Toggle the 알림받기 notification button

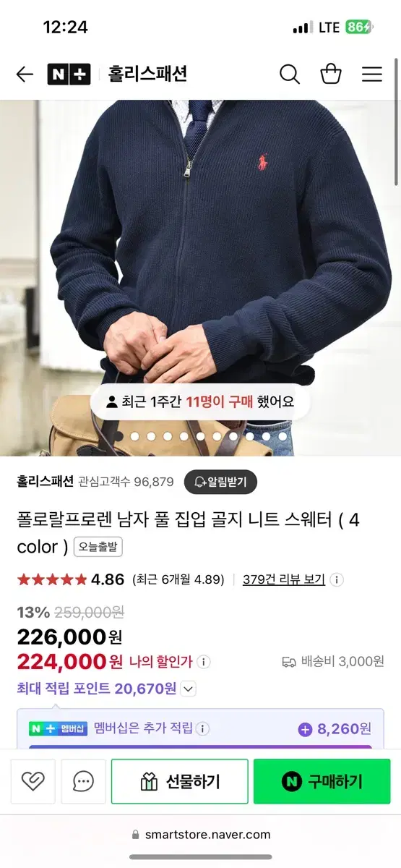click(x=220, y=482)
